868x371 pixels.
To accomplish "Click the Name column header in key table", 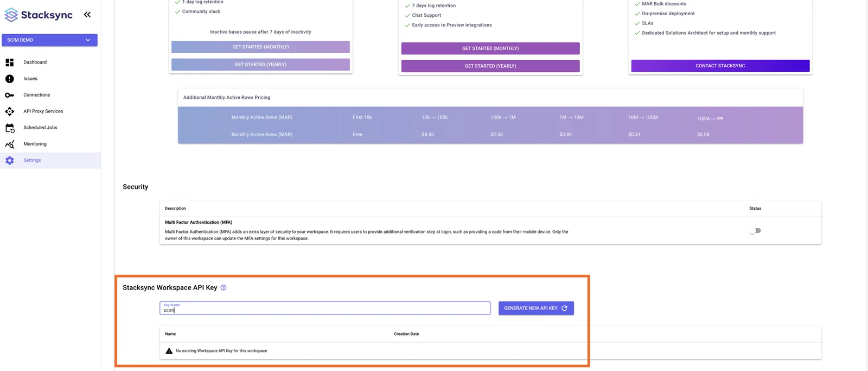I will pyautogui.click(x=170, y=334).
